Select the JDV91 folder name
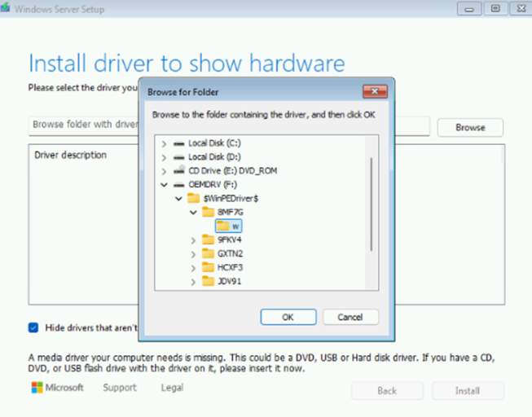The image size is (532, 417). tap(230, 282)
